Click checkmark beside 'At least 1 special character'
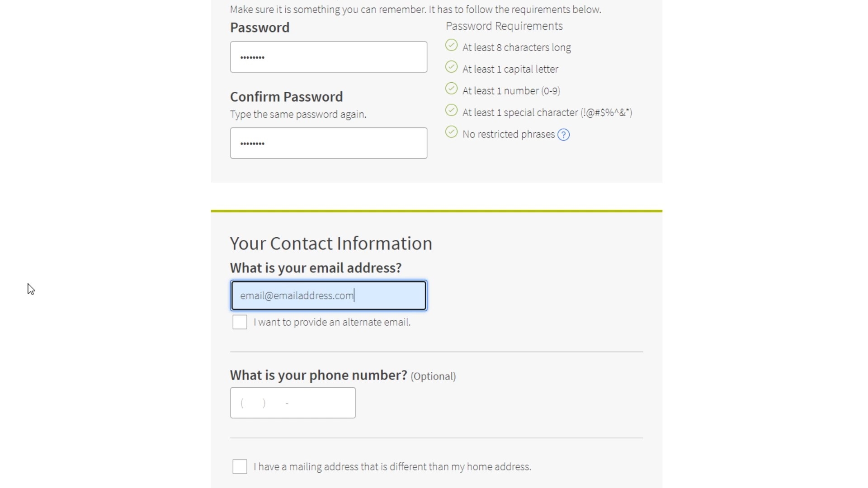The image size is (868, 488). pyautogui.click(x=451, y=110)
